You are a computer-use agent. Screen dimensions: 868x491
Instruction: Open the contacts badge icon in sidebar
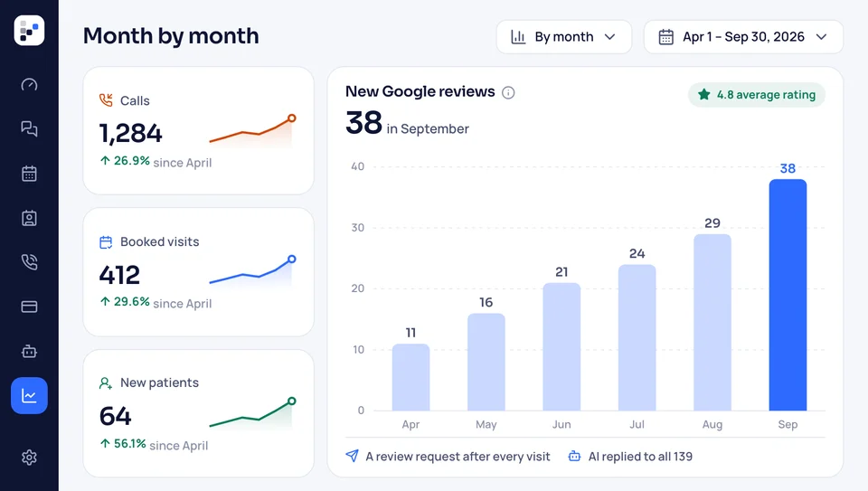pyautogui.click(x=29, y=218)
